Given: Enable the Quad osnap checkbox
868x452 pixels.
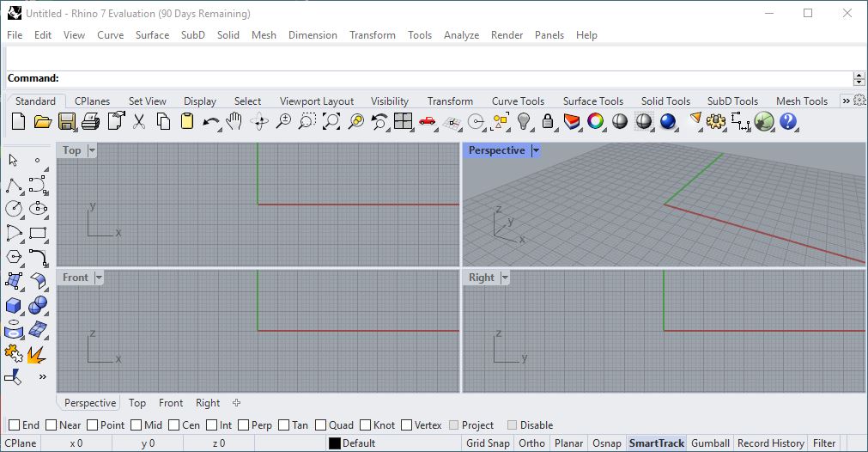Looking at the screenshot, I should tap(320, 425).
